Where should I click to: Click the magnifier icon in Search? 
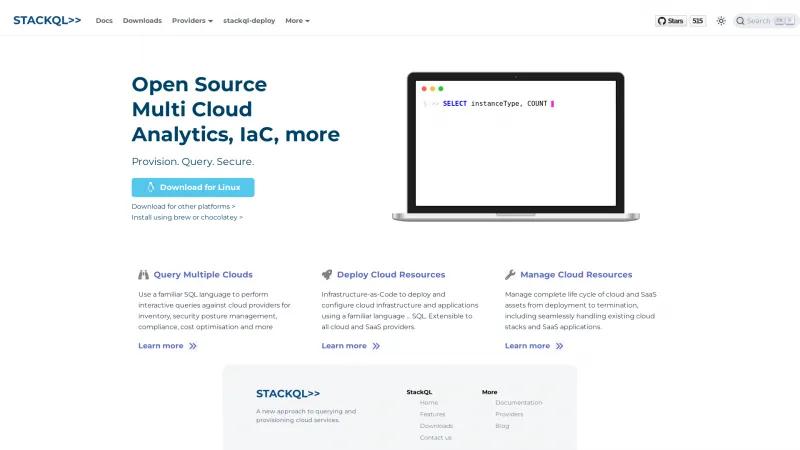740,21
